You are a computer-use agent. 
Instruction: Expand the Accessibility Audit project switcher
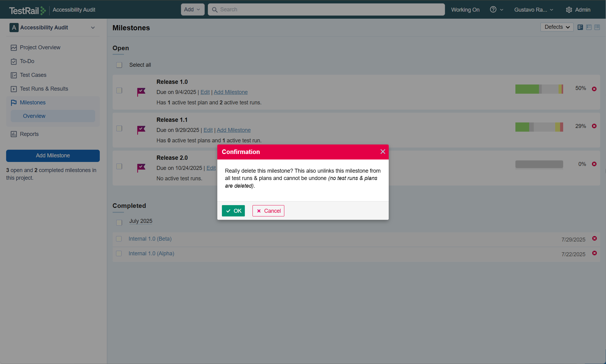pos(93,28)
